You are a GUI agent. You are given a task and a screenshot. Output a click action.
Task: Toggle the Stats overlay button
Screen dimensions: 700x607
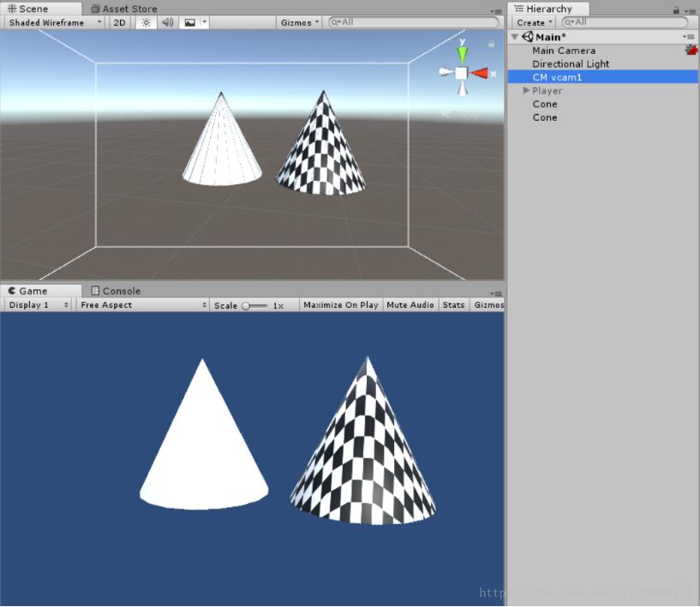click(453, 305)
